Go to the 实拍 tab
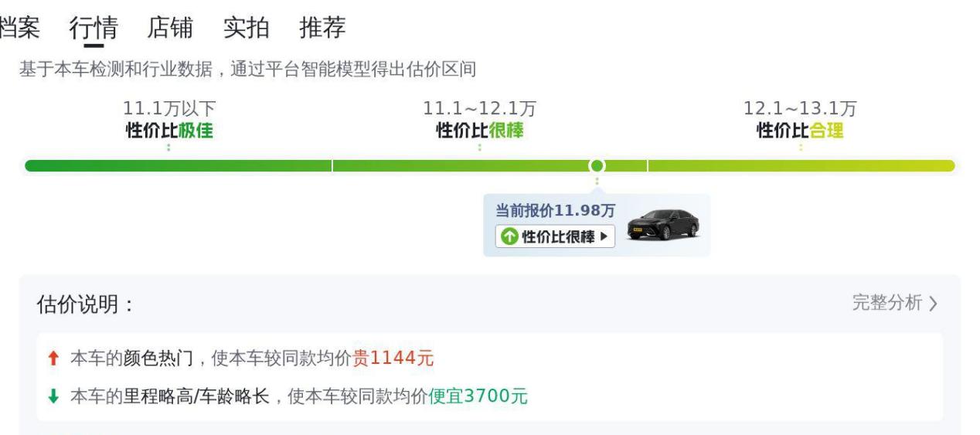 coord(246,28)
